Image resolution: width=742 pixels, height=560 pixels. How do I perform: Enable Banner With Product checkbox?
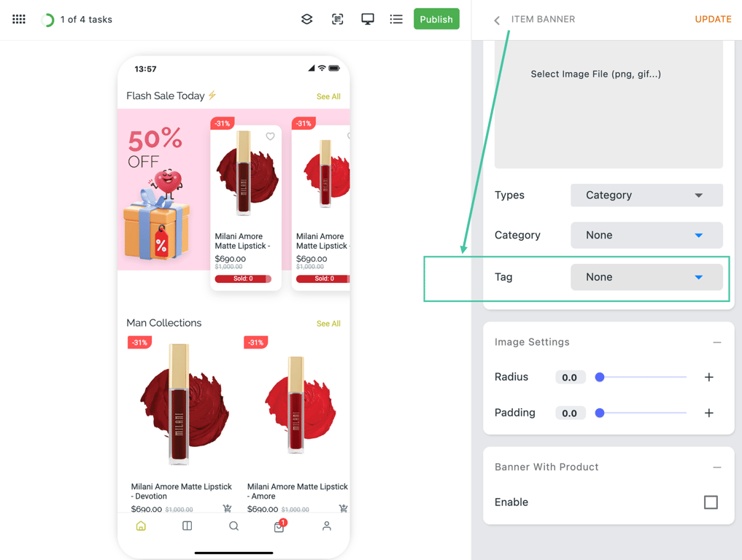pyautogui.click(x=711, y=502)
